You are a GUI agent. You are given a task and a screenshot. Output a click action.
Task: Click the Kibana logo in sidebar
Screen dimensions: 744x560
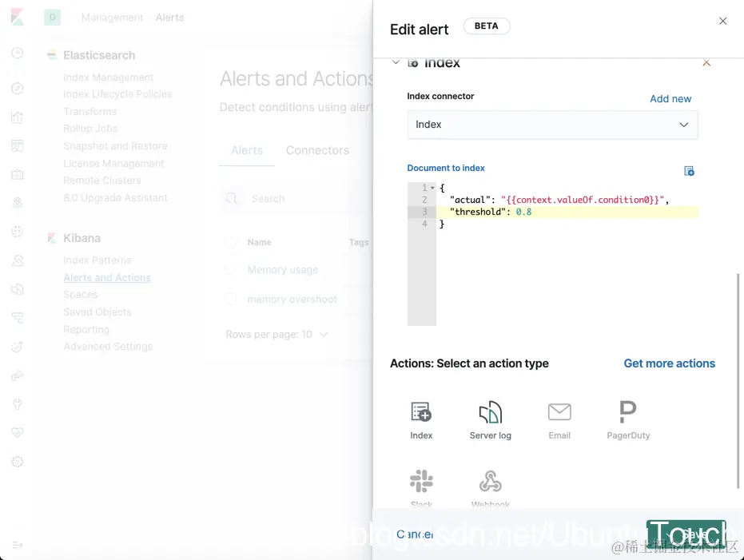[x=17, y=17]
